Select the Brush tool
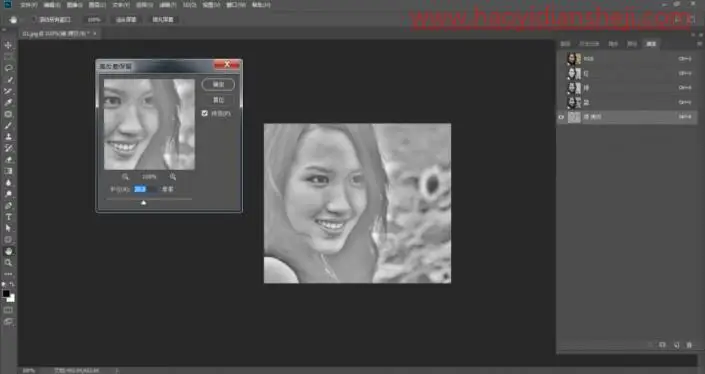 pos(8,125)
